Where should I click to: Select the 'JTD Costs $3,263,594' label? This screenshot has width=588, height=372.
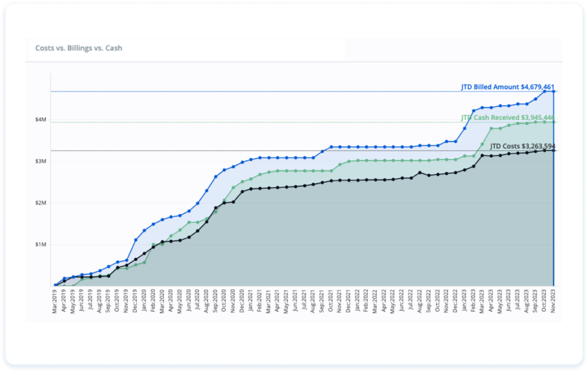tap(523, 146)
